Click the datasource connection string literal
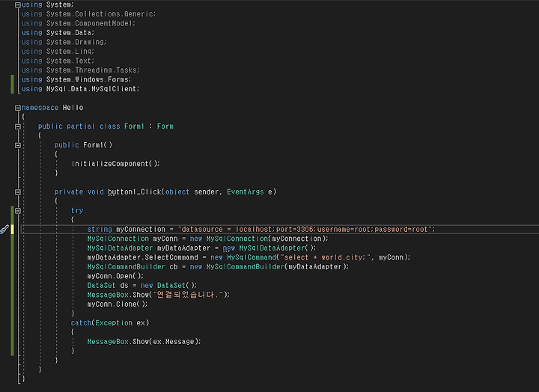Image resolution: width=539 pixels, height=392 pixels. point(305,229)
